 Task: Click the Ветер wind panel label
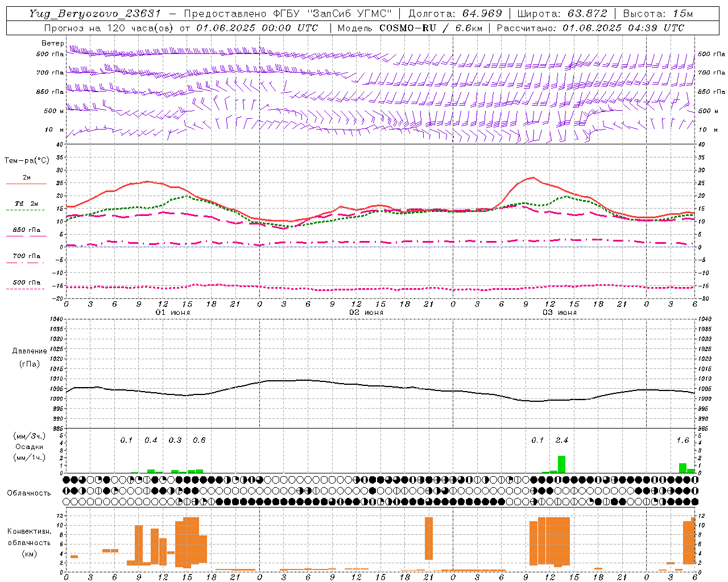(53, 43)
